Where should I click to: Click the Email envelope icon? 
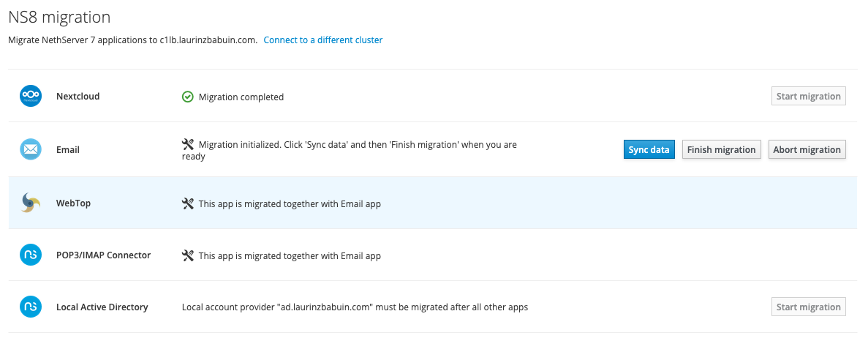[31, 149]
